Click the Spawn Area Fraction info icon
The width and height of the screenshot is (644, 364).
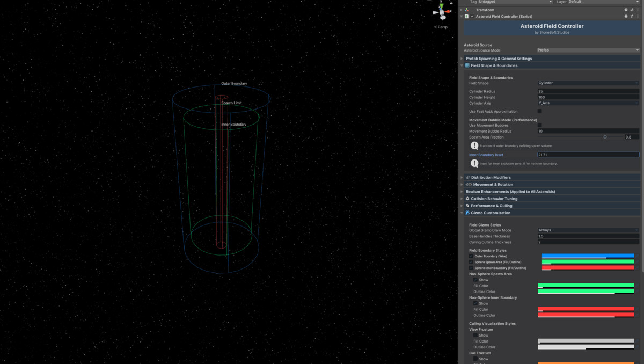click(474, 145)
